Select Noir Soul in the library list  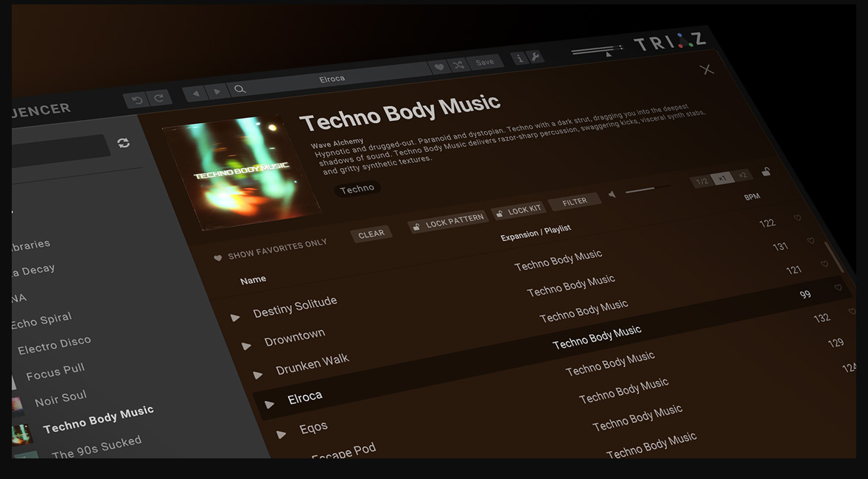click(60, 399)
